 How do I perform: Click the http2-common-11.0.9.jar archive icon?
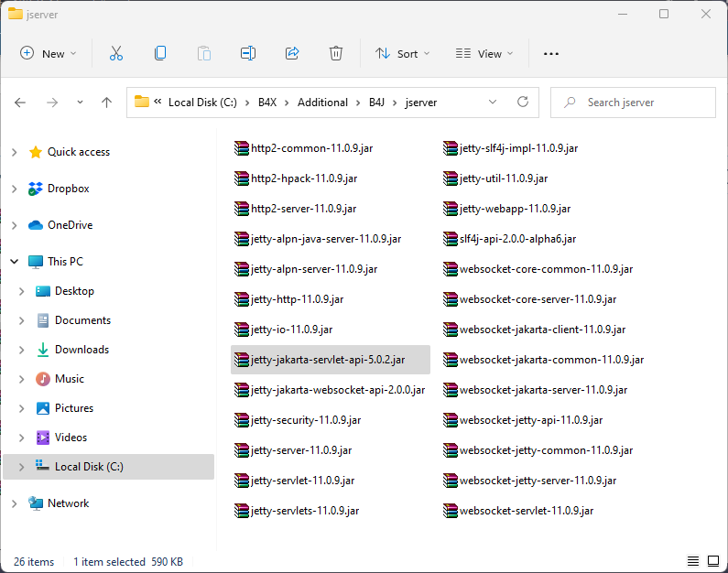[x=242, y=148]
